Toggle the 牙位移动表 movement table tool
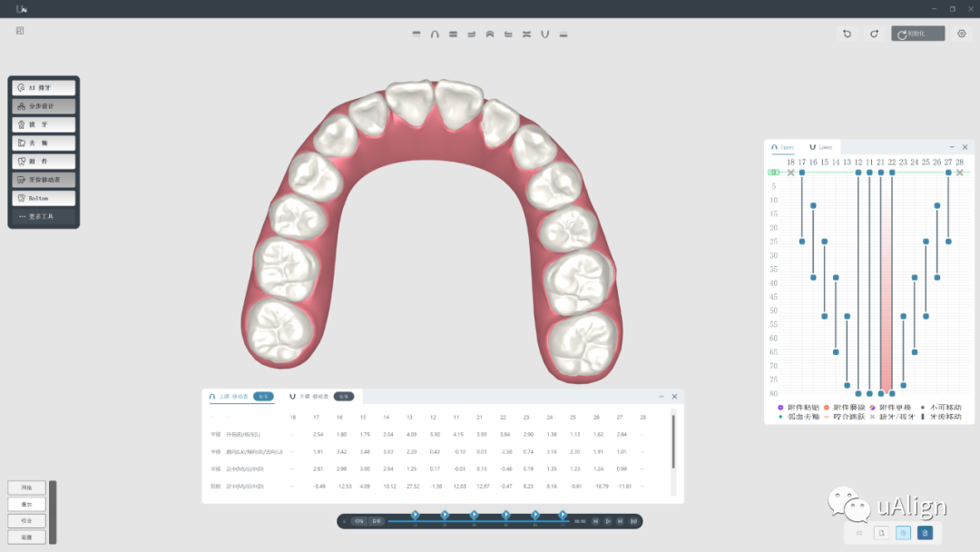This screenshot has width=980, height=552. 44,180
